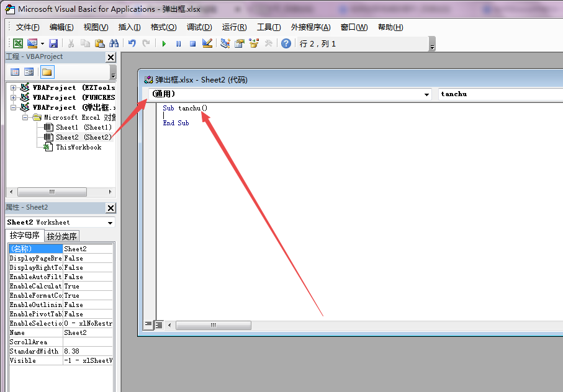Click the Undo arrow icon
The height and width of the screenshot is (392, 563).
pos(132,44)
